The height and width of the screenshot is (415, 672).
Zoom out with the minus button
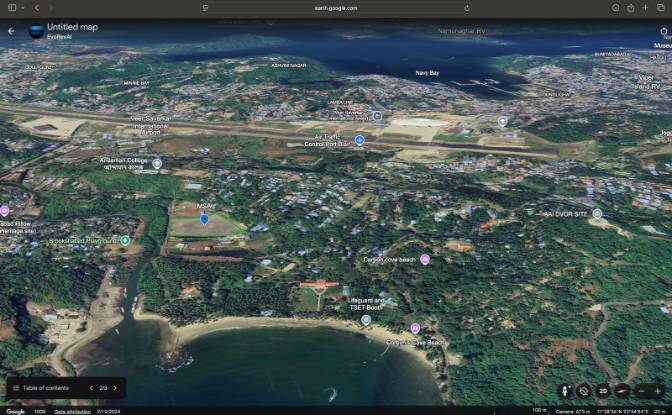(641, 391)
